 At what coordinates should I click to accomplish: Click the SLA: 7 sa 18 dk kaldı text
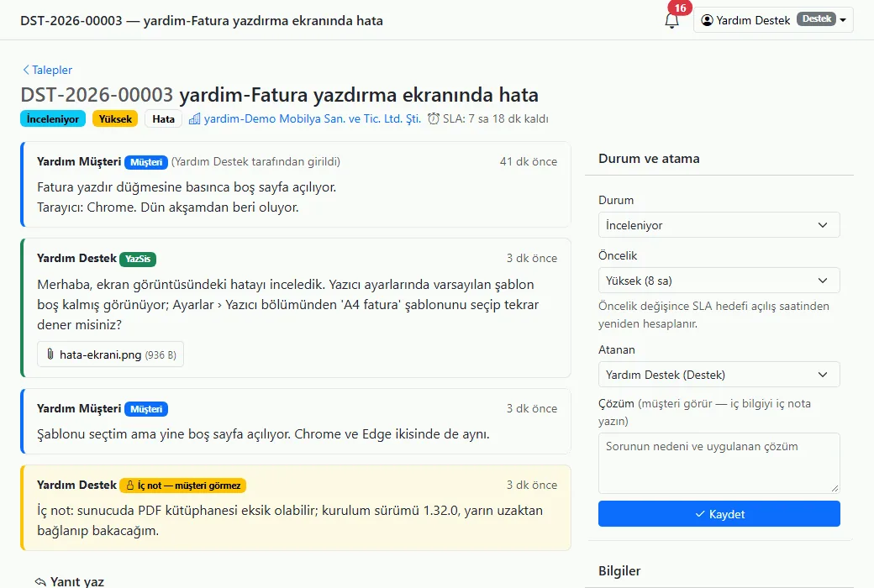pyautogui.click(x=496, y=118)
